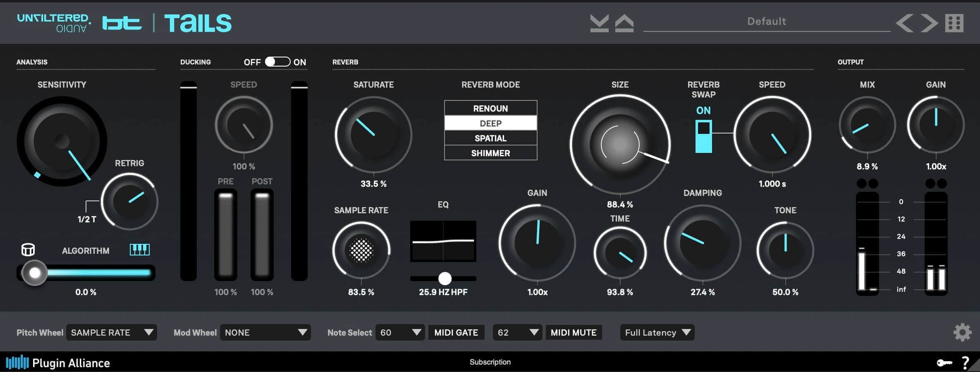Click the EQ HPF slider handle
The height and width of the screenshot is (372, 980).
point(445,278)
